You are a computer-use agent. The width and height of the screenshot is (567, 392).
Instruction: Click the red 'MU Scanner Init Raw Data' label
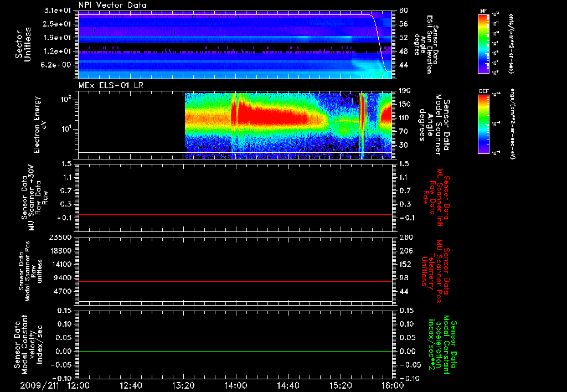(436, 198)
